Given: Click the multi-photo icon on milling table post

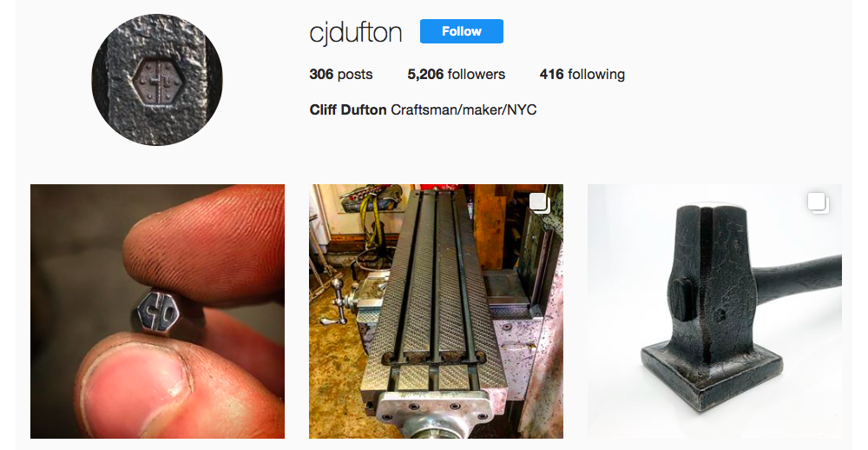Looking at the screenshot, I should pyautogui.click(x=540, y=202).
